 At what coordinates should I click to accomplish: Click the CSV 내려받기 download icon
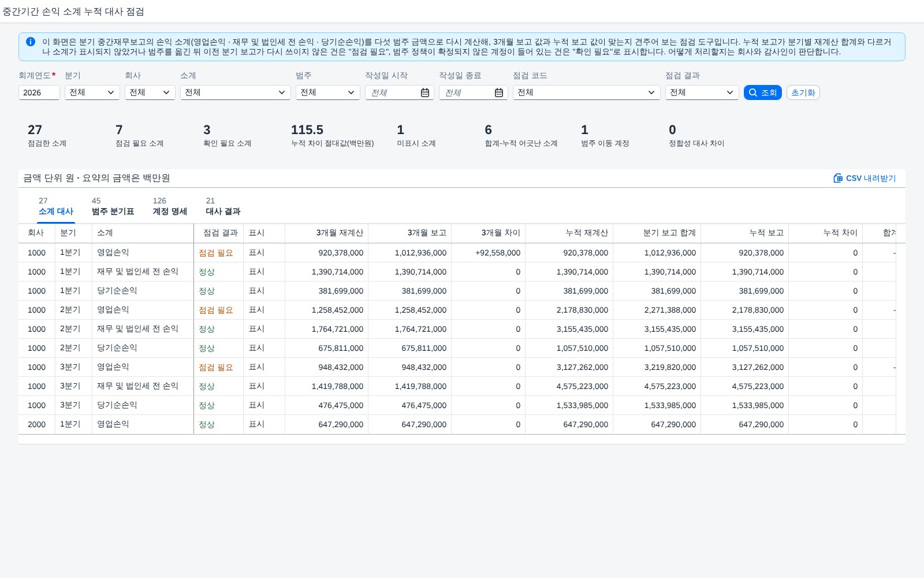[x=838, y=178]
